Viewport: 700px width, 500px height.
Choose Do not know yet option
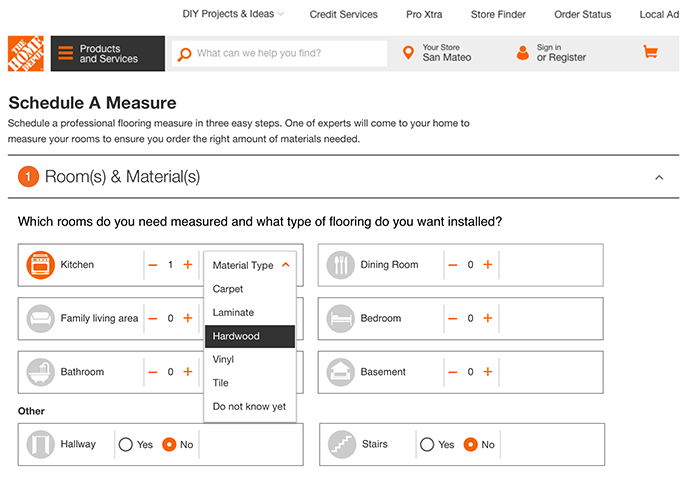click(250, 407)
